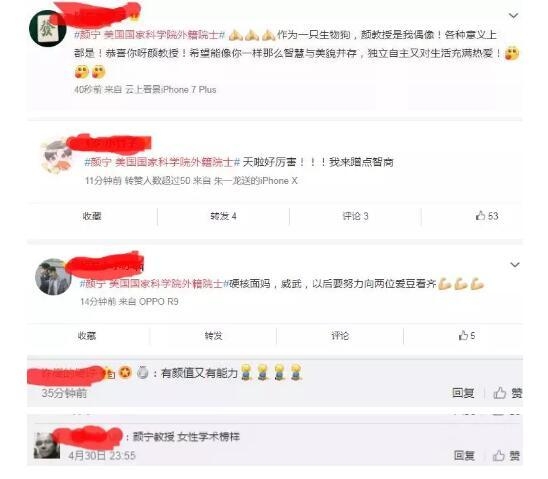Viewport: 548px width, 479px height.
Task: Reply to the 女性学术榜样 comment
Action: click(464, 456)
